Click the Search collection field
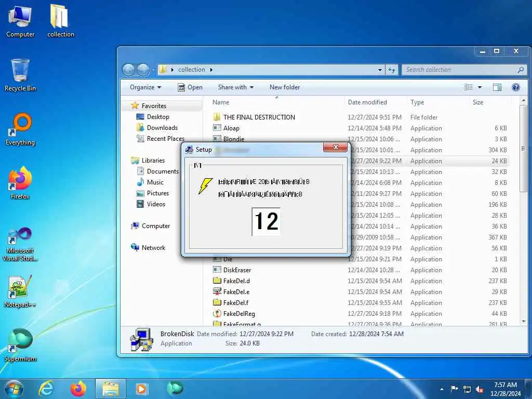This screenshot has height=399, width=532. click(x=464, y=70)
